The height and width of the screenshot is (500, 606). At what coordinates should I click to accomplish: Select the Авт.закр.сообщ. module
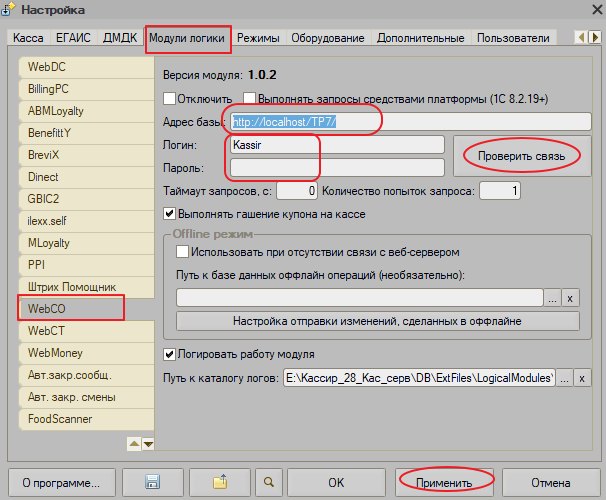point(86,375)
